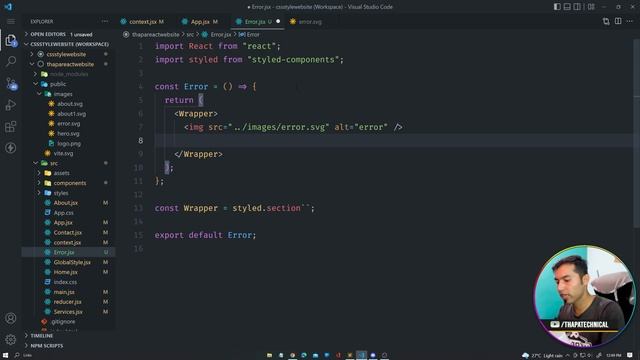
Task: Open the Accounts icon in activity bar
Action: (11, 318)
